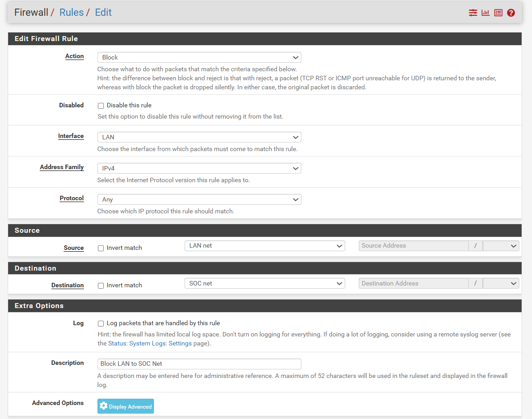Expand the Protocol dropdown set to Any
The image size is (532, 419).
(x=199, y=199)
